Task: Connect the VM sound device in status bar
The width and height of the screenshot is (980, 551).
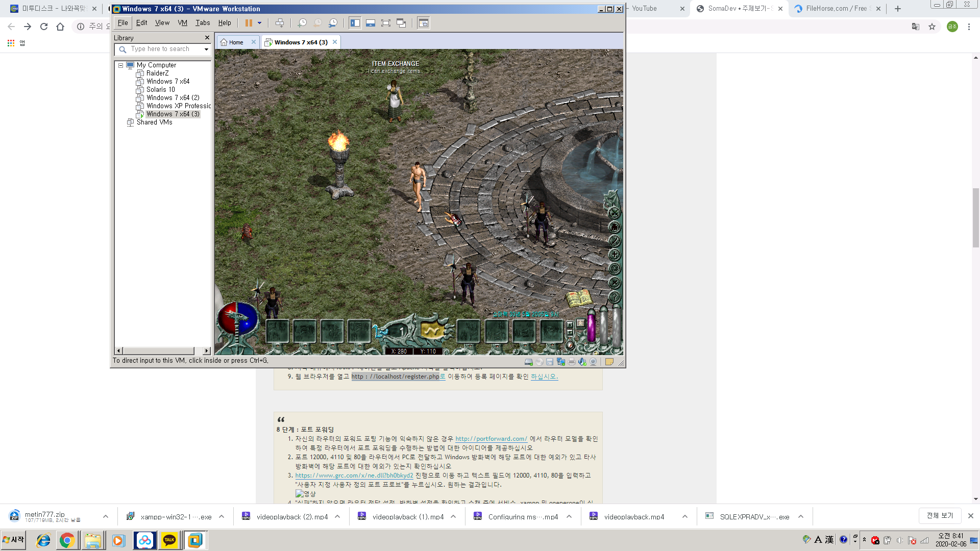Action: point(582,361)
